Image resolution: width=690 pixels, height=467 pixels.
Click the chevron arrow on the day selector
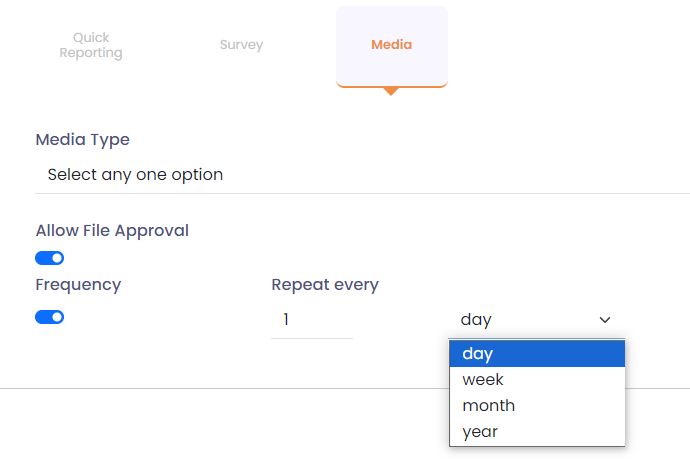(x=605, y=320)
